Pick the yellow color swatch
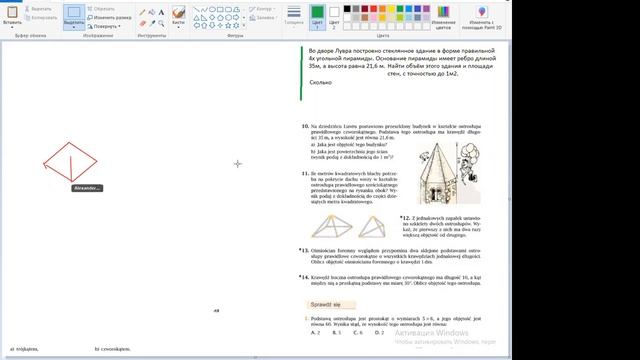The height and width of the screenshot is (360, 640). [x=391, y=9]
